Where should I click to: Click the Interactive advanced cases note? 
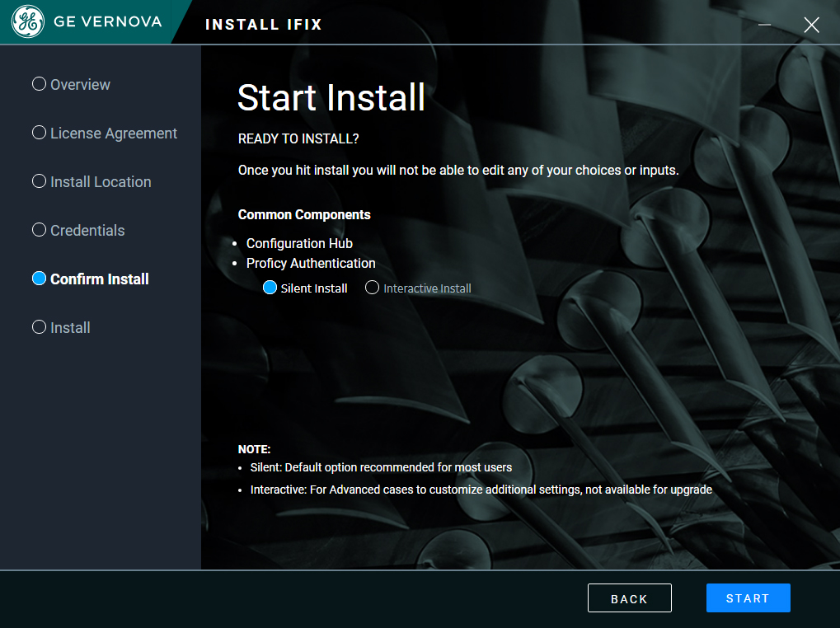[481, 490]
